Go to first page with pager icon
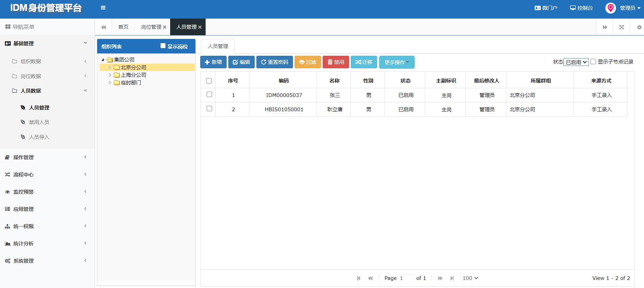 pyautogui.click(x=359, y=278)
